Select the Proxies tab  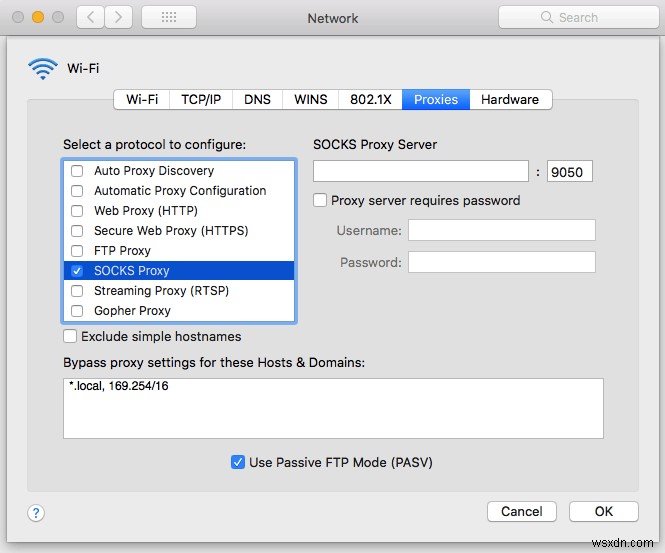click(436, 100)
